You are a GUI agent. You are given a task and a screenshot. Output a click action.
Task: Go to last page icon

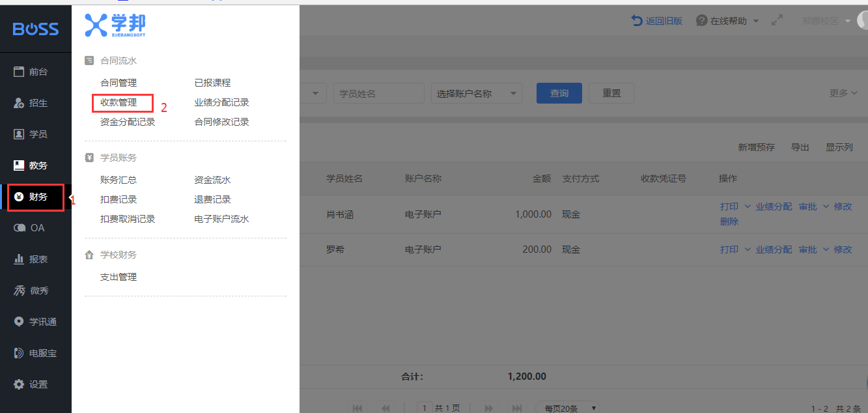pos(517,408)
